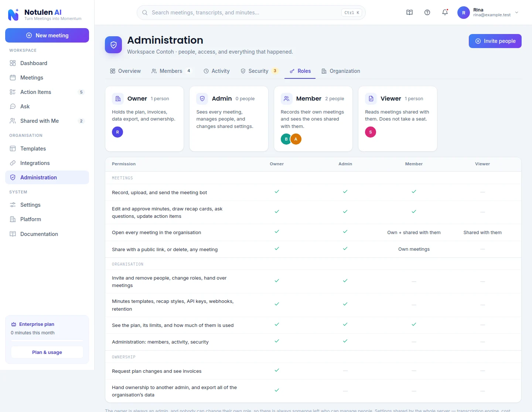This screenshot has width=532, height=412.
Task: Open the Organization tab
Action: point(341,71)
